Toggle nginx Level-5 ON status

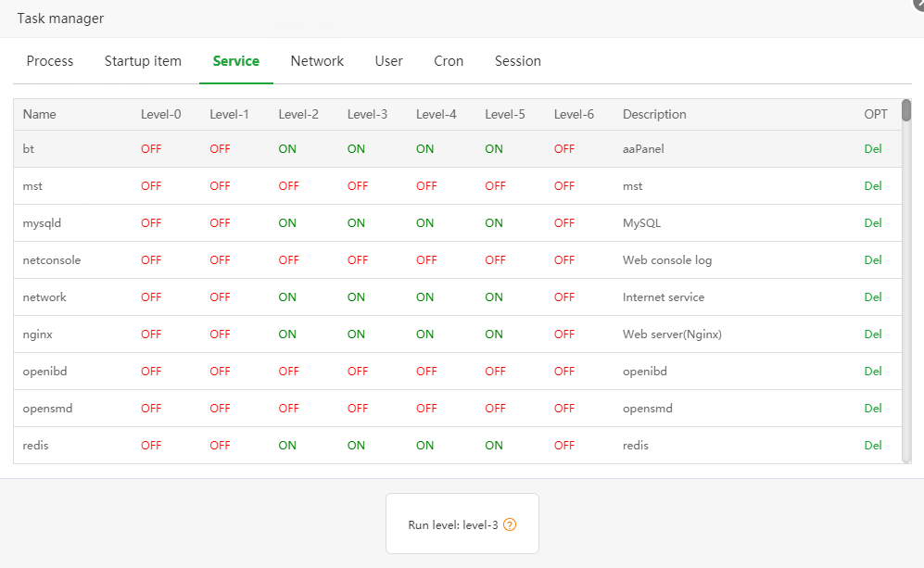(494, 334)
